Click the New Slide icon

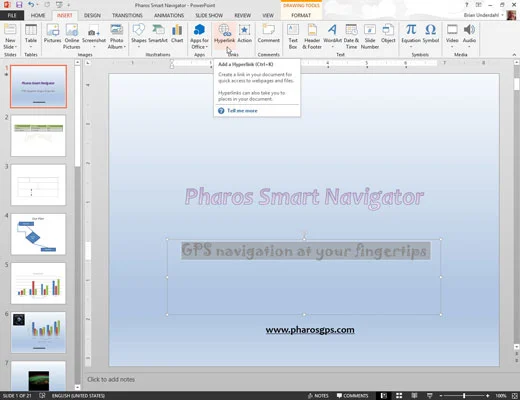10,30
